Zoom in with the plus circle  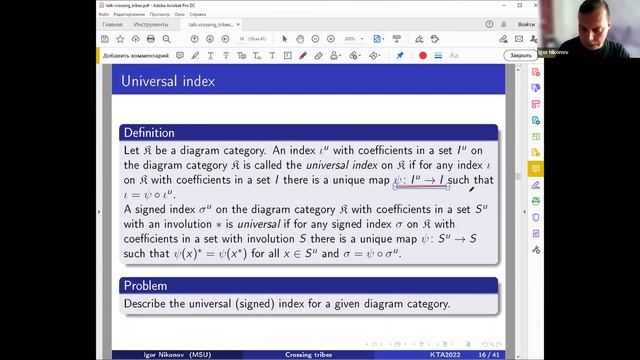(331, 39)
